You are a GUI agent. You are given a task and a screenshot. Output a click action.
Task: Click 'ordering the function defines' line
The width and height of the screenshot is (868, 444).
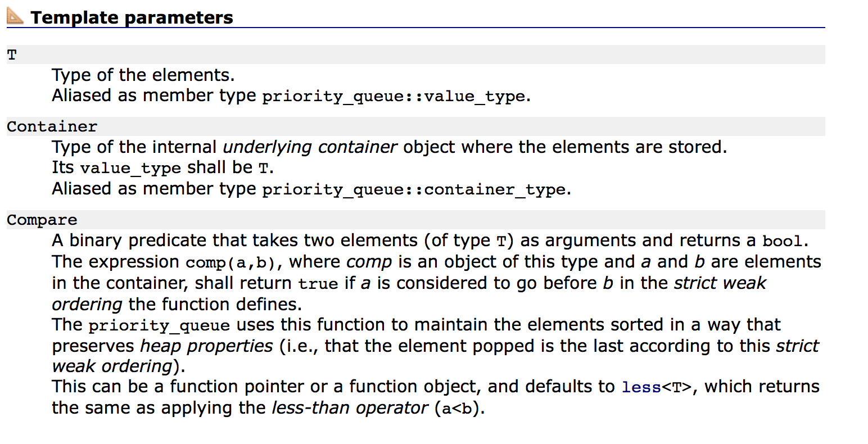click(177, 304)
